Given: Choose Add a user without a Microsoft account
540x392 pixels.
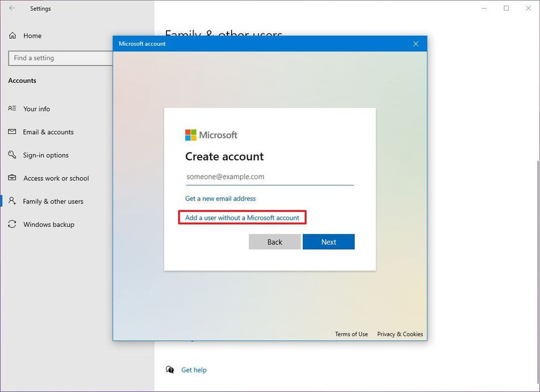Looking at the screenshot, I should pyautogui.click(x=242, y=218).
